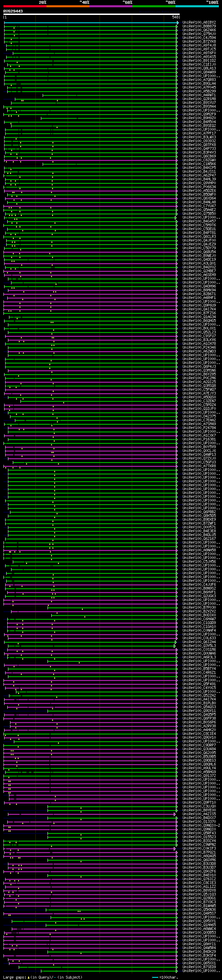Click the orange ~40% identity legend bar
This screenshot has width=222, height=980.
pos(68,7)
